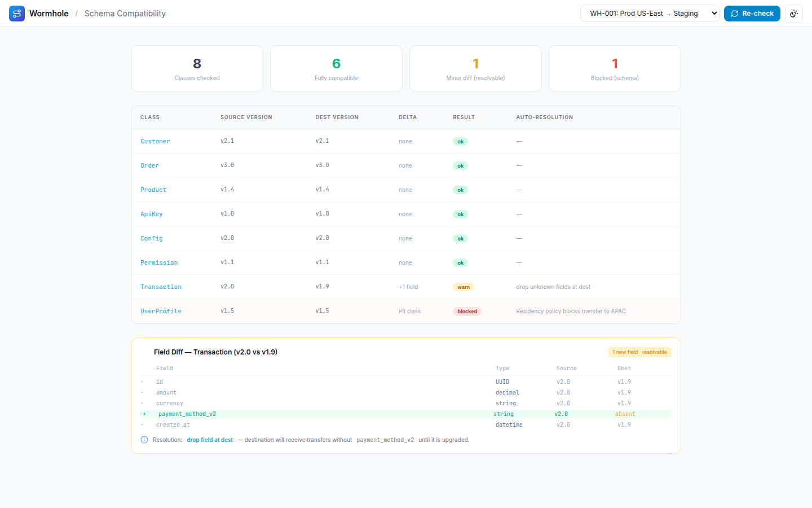Click the Re-check button

click(752, 14)
